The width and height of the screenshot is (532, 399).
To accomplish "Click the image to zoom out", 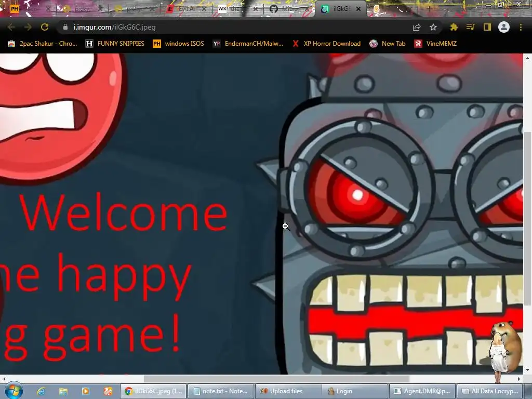I will (261, 214).
